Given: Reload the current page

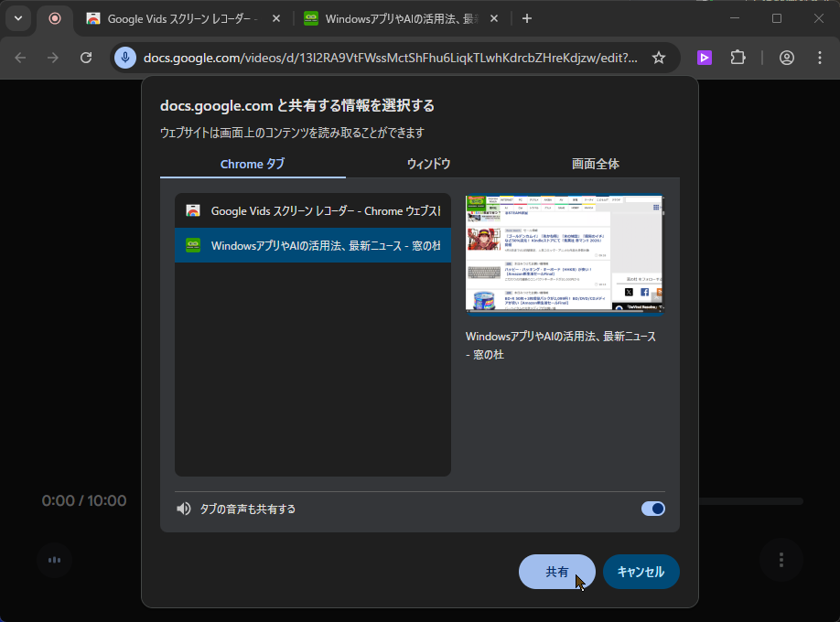Looking at the screenshot, I should coord(85,57).
